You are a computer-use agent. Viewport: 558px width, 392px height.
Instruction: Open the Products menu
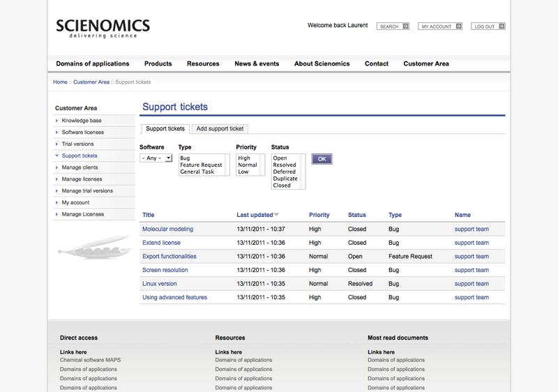(158, 63)
